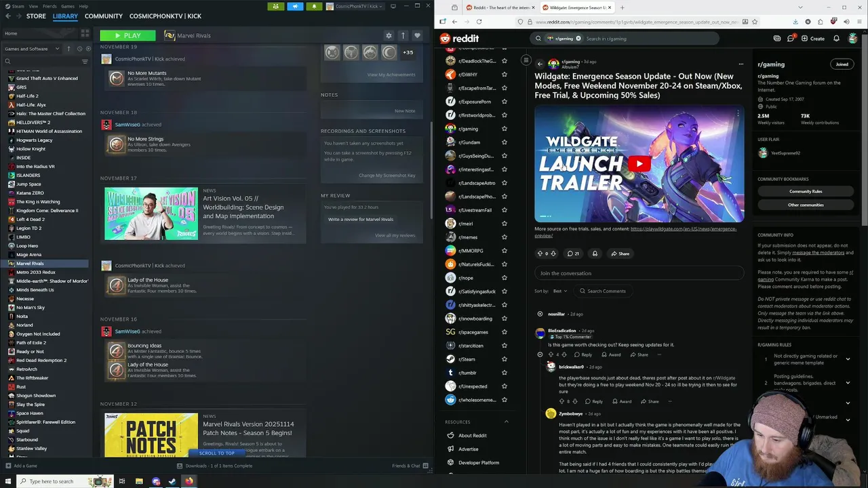Open game info arrow icon beside the gear
This screenshot has height=488, width=868.
click(403, 35)
